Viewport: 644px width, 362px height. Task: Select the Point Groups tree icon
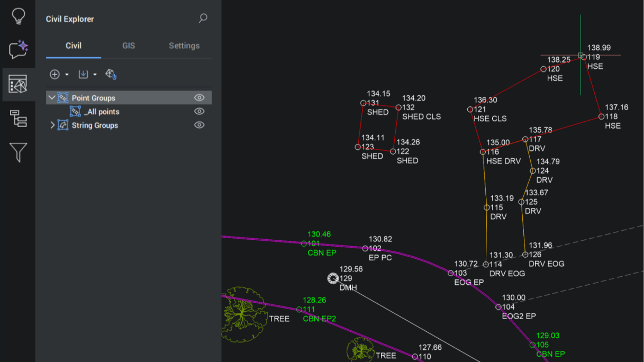[63, 98]
